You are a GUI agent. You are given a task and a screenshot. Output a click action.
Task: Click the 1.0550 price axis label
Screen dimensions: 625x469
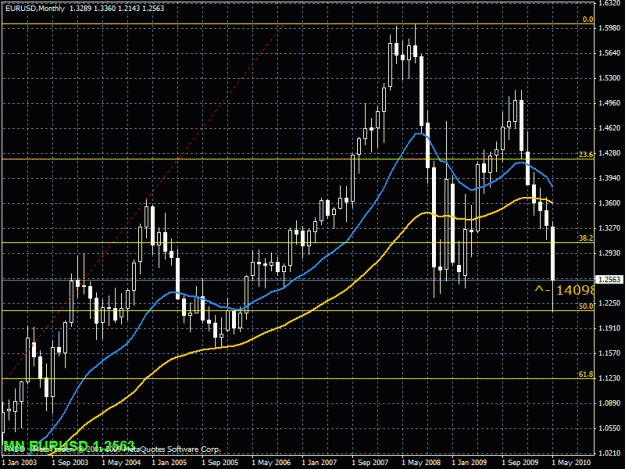tap(609, 428)
